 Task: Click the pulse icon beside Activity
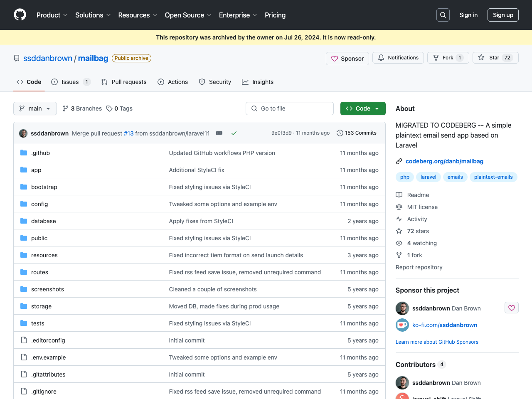click(399, 219)
